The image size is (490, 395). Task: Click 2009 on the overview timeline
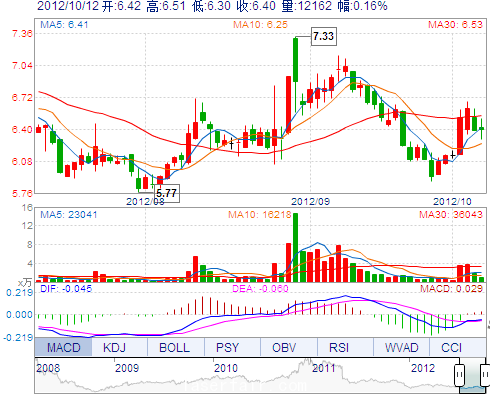[127, 368]
